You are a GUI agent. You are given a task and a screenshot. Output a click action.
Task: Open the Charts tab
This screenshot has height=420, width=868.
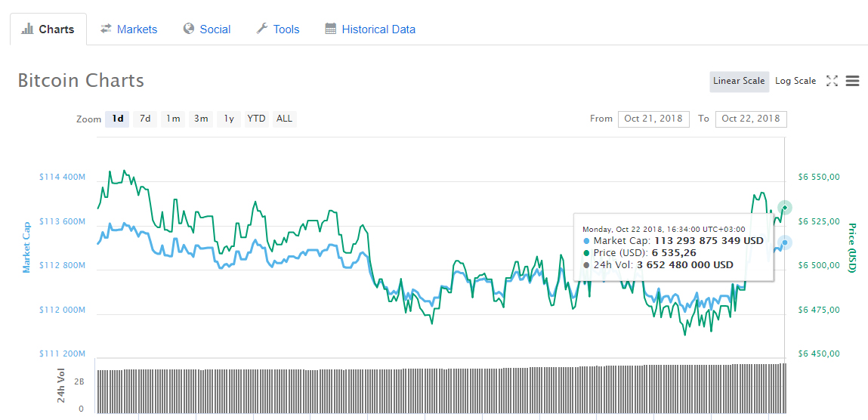coord(48,29)
